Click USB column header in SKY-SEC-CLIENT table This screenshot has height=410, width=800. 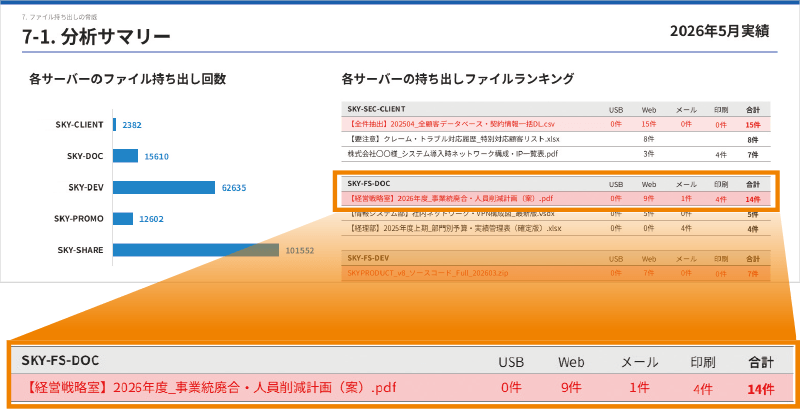click(x=616, y=110)
